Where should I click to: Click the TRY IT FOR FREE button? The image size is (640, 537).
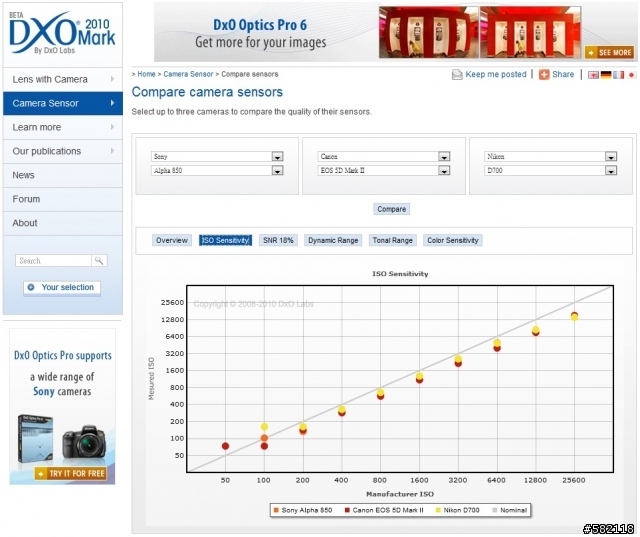click(x=71, y=473)
